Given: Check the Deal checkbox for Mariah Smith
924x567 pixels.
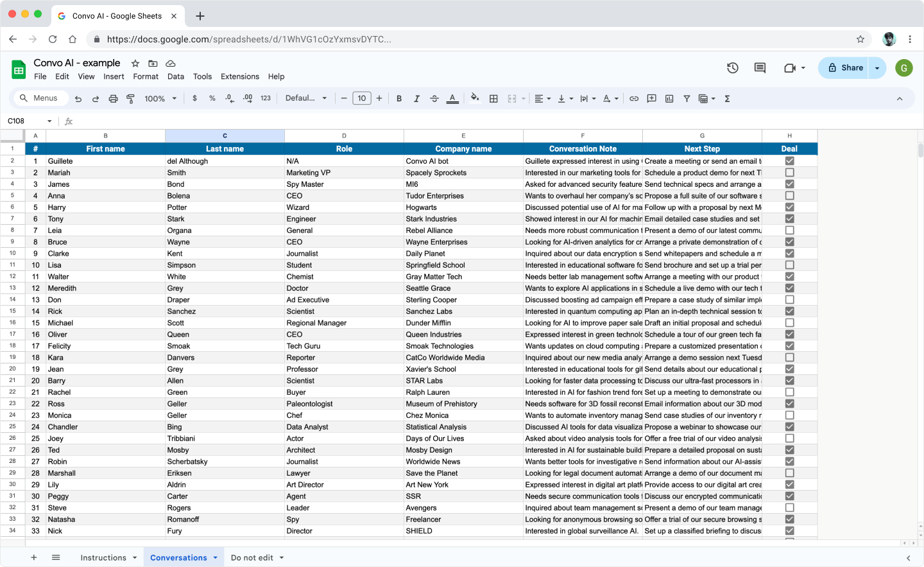Looking at the screenshot, I should (789, 173).
